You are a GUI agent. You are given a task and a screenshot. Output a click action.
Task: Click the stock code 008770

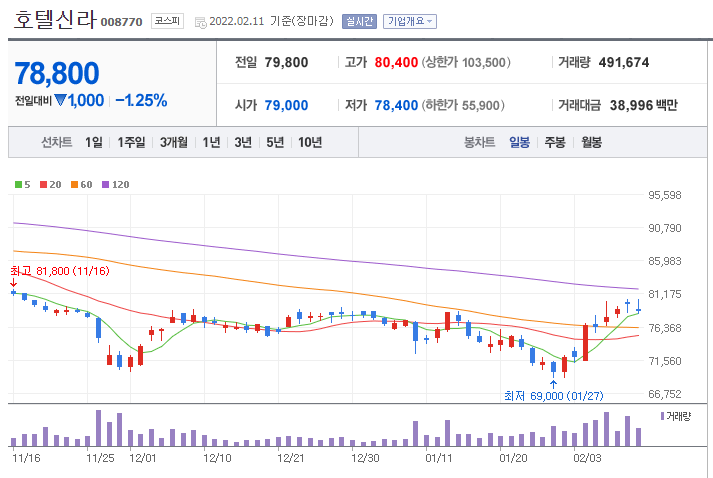[x=121, y=22]
